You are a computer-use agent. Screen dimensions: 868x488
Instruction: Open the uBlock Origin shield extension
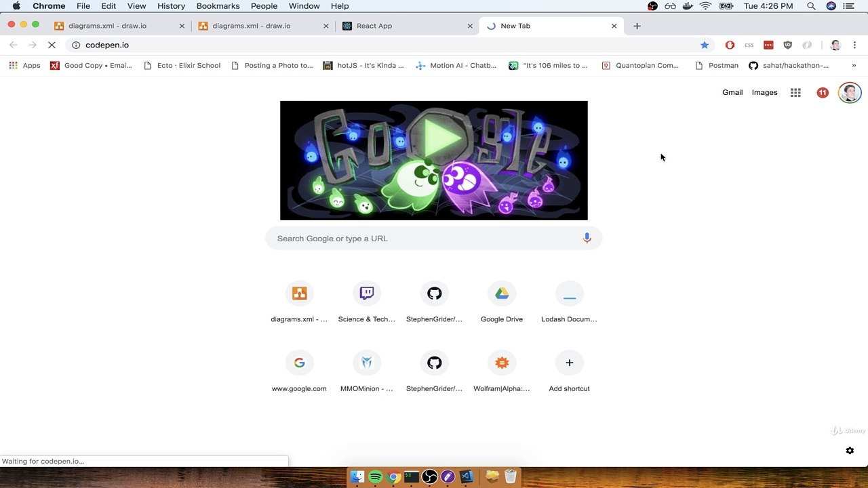787,45
